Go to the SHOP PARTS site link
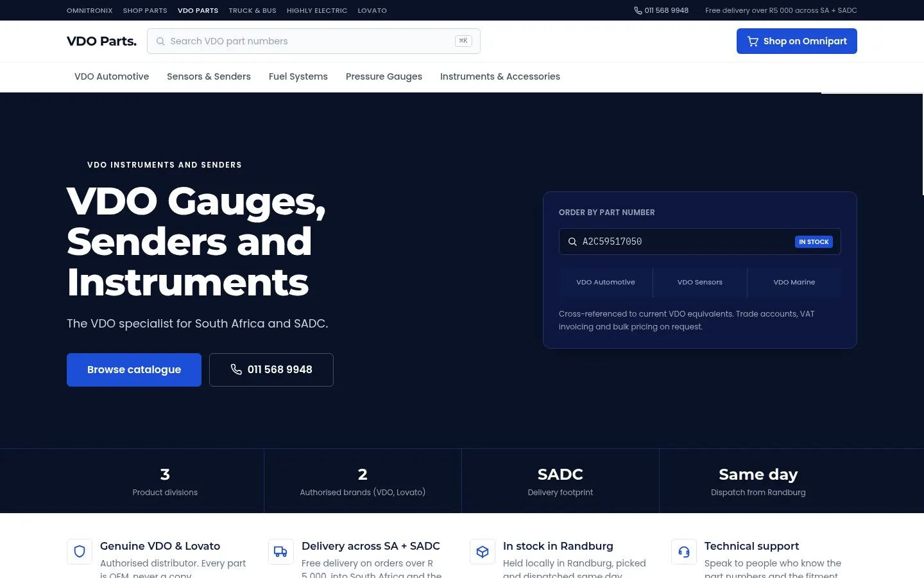 tap(145, 10)
